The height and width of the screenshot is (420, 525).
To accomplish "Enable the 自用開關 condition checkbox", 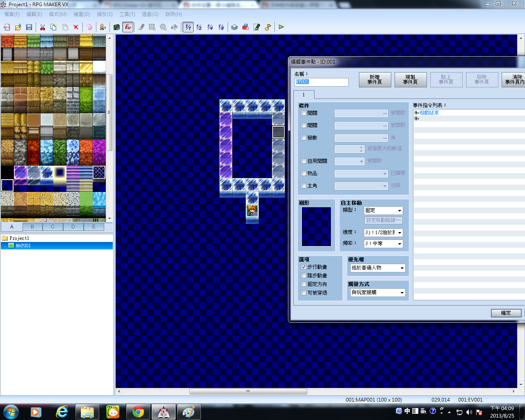I will point(304,161).
